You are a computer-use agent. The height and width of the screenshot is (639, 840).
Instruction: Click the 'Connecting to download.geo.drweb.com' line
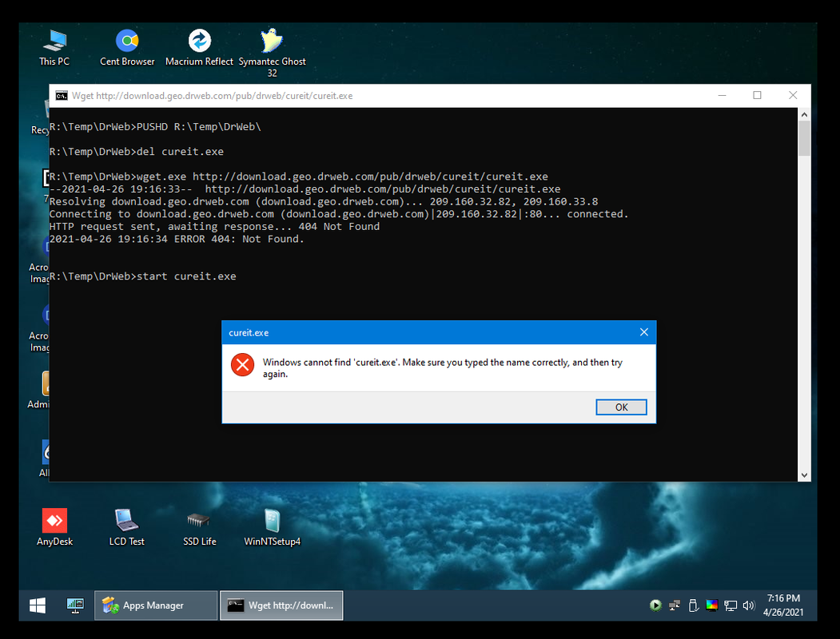tap(339, 214)
